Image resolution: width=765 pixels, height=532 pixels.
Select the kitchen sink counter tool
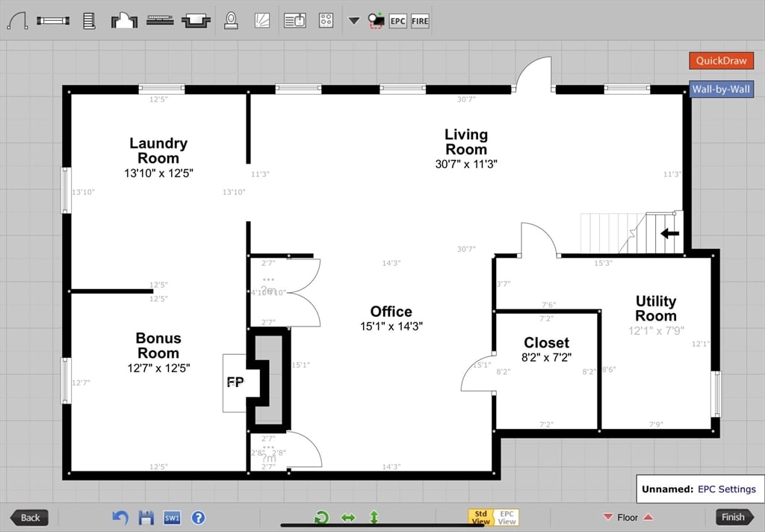(x=294, y=20)
